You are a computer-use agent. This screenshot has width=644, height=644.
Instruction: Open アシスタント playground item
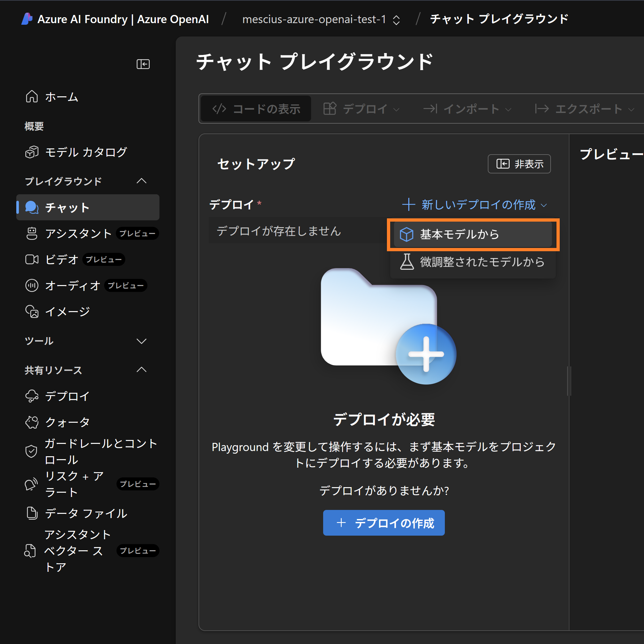click(88, 233)
